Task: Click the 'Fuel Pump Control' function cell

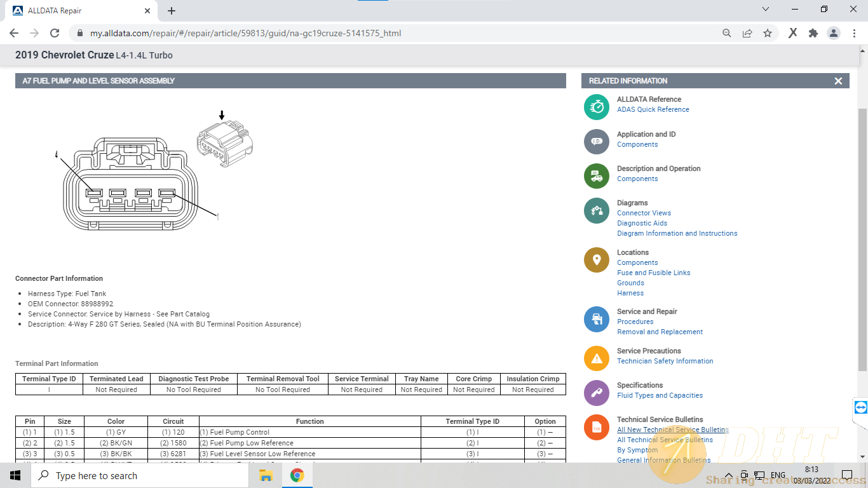Action: pyautogui.click(x=310, y=432)
